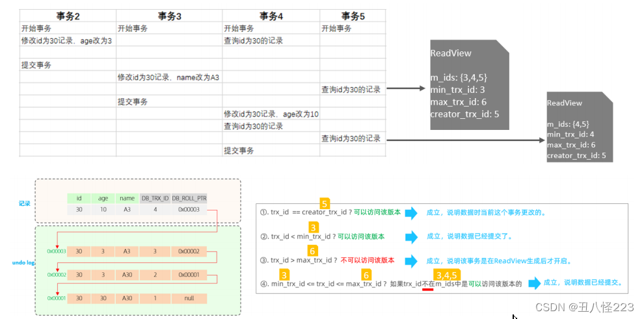Click the 事务3 column header
Image resolution: width=644 pixels, height=319 pixels.
(x=169, y=16)
